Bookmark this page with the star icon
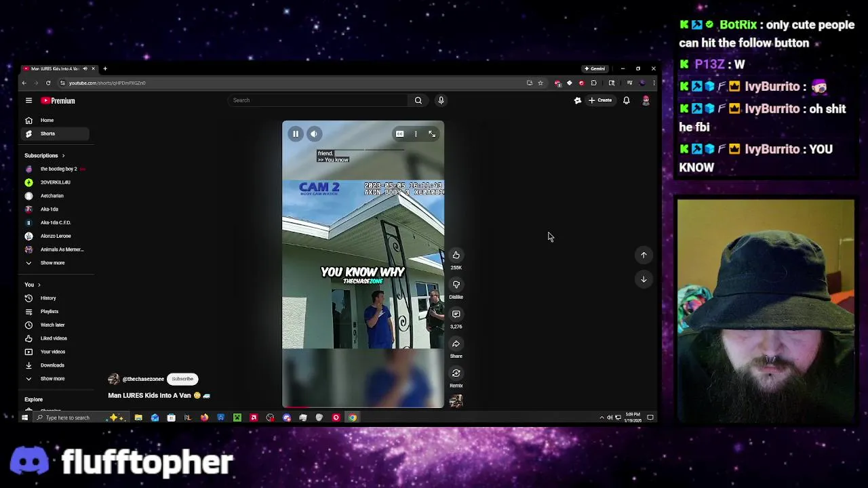This screenshot has height=488, width=868. pyautogui.click(x=540, y=83)
